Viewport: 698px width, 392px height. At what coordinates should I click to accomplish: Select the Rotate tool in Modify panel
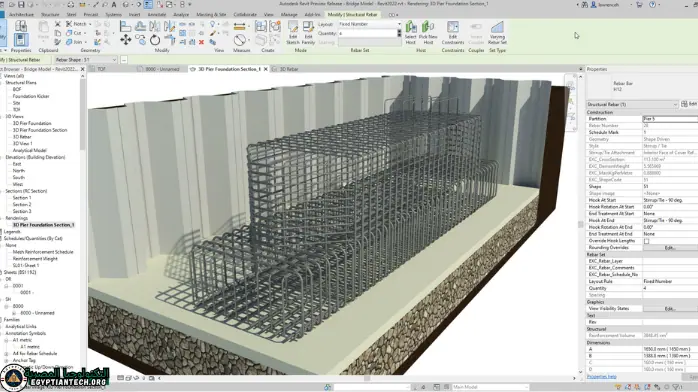(154, 40)
